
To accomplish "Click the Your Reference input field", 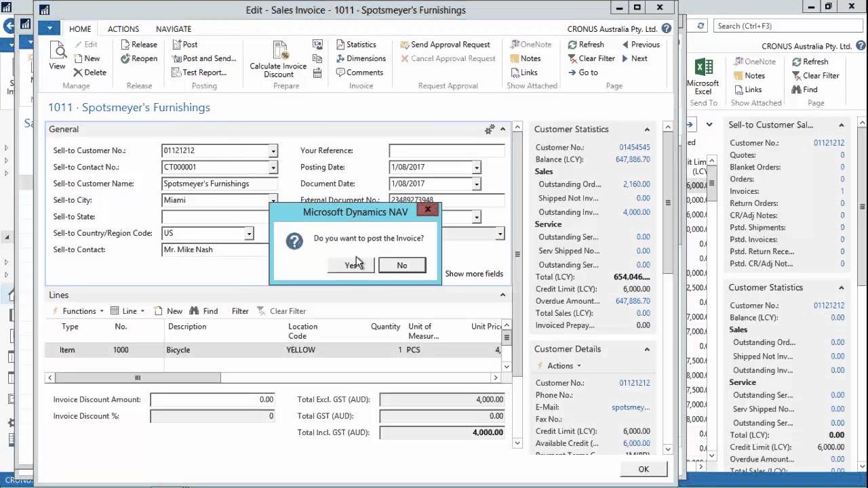I will click(x=447, y=150).
